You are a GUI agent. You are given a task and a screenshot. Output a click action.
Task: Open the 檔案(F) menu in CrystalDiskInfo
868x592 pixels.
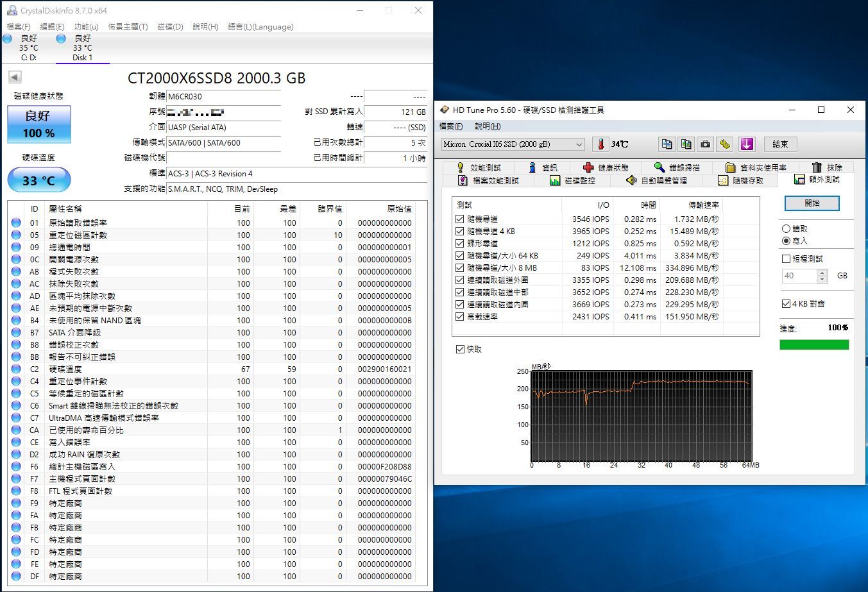19,27
